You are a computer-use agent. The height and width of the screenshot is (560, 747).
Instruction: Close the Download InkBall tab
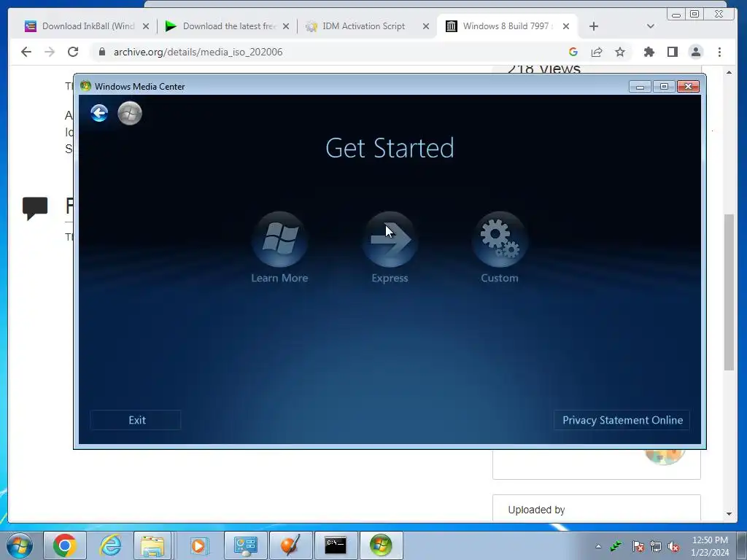(x=146, y=26)
